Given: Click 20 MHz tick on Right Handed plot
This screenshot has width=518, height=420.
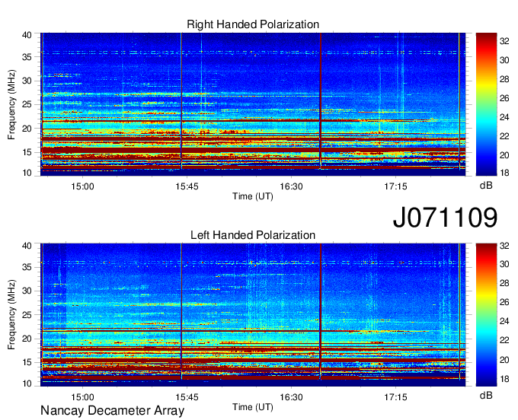Looking at the screenshot, I should [x=27, y=129].
